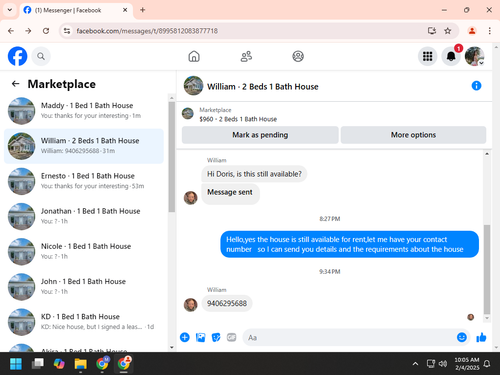Click the conversation list scrollbar

pyautogui.click(x=172, y=157)
